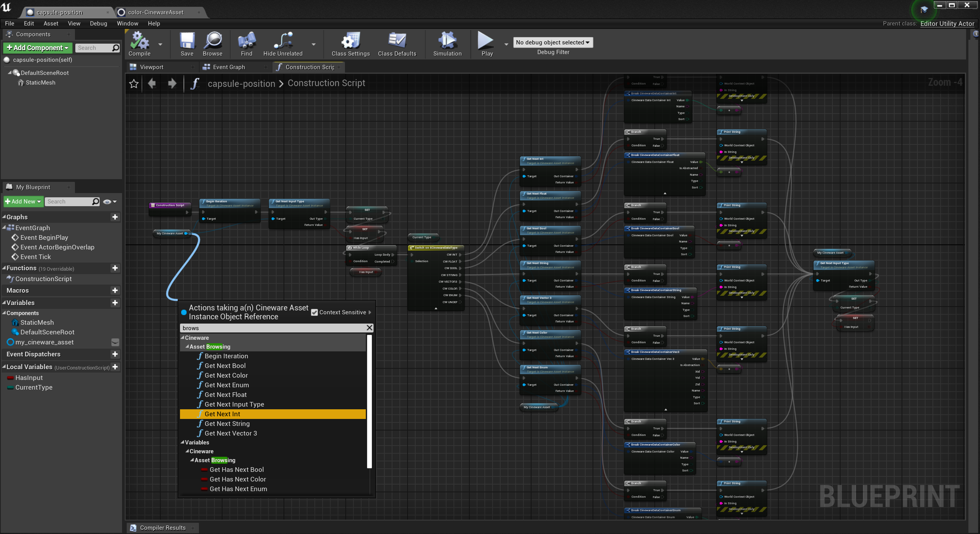
Task: Click the Components search magnifier icon
Action: pyautogui.click(x=115, y=48)
